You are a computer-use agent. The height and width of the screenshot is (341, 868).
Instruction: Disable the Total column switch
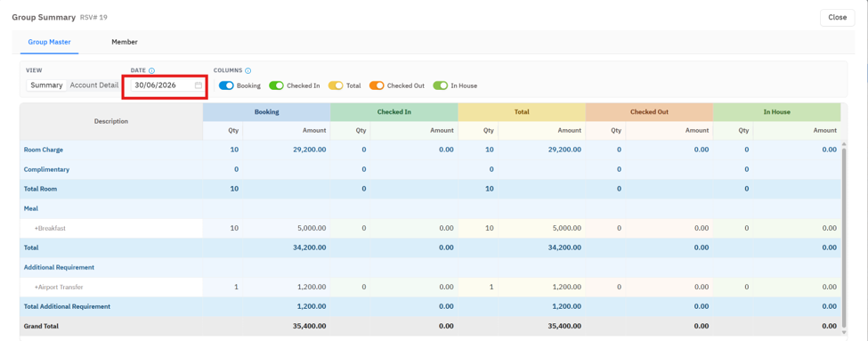click(336, 85)
